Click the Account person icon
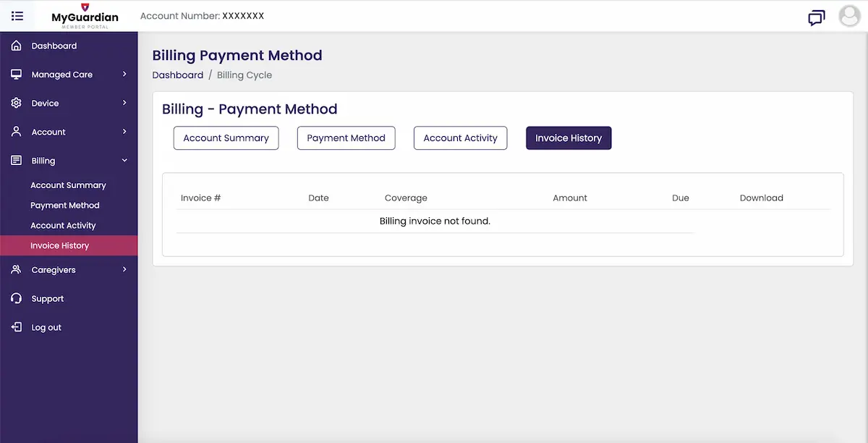Image resolution: width=868 pixels, height=443 pixels. pyautogui.click(x=16, y=132)
